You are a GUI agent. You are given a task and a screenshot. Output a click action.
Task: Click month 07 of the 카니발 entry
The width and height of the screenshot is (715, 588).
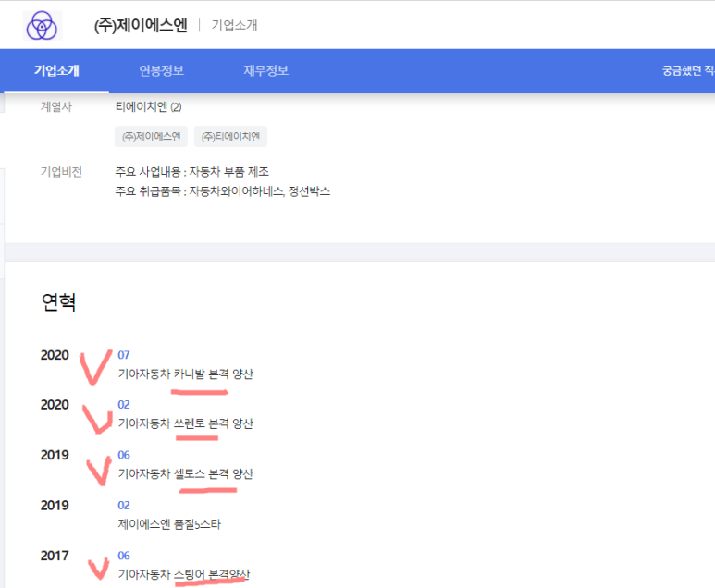click(124, 355)
